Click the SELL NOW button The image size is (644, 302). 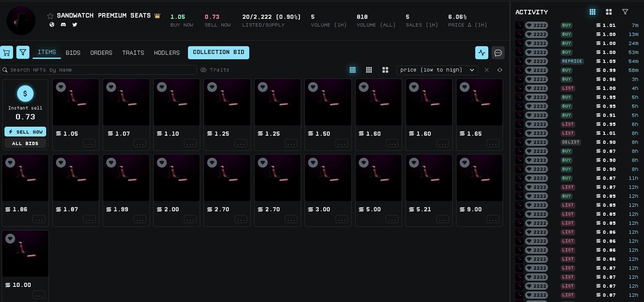click(x=25, y=132)
